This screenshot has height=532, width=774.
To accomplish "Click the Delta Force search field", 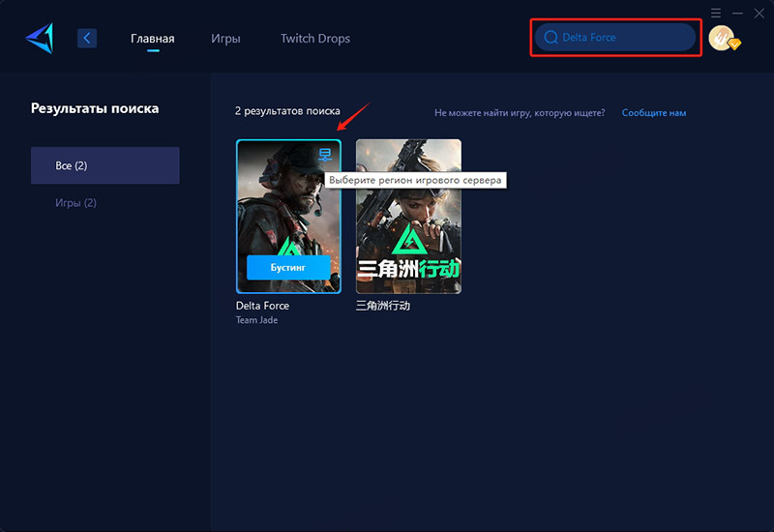I will coord(615,37).
